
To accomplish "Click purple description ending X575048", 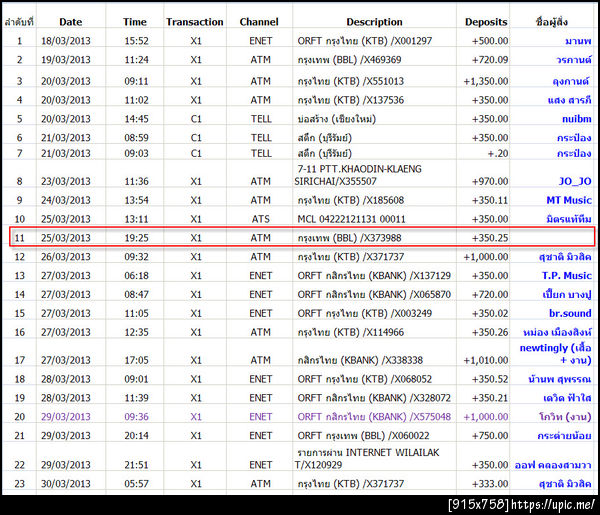I will pos(374,417).
